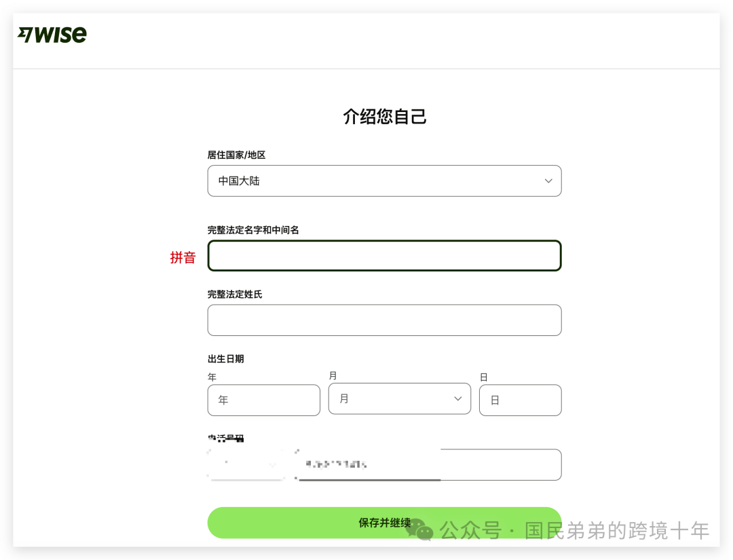The image size is (733, 560).
Task: Click the 居住国家/地区 field label
Action: (237, 155)
